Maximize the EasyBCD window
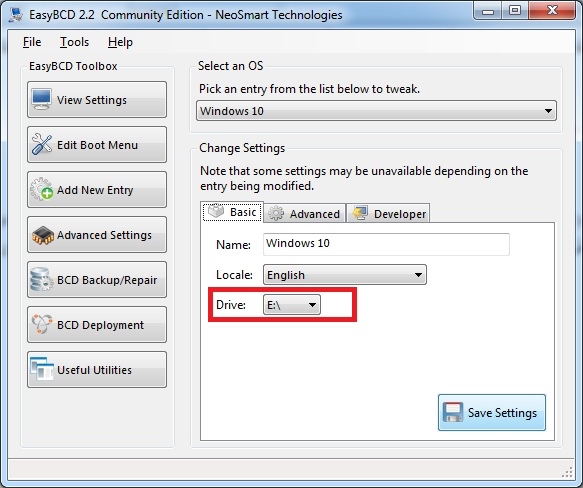Viewport: 583px width, 488px height. pos(515,11)
